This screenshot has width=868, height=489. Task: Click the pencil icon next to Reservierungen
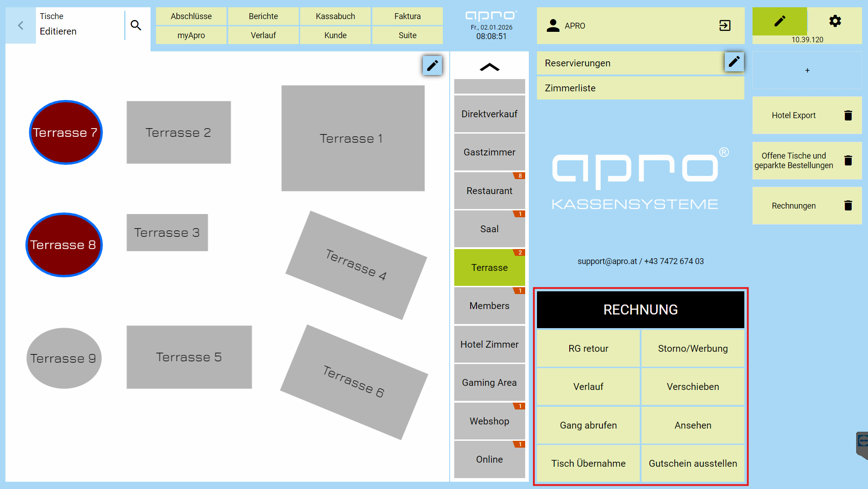click(x=734, y=61)
